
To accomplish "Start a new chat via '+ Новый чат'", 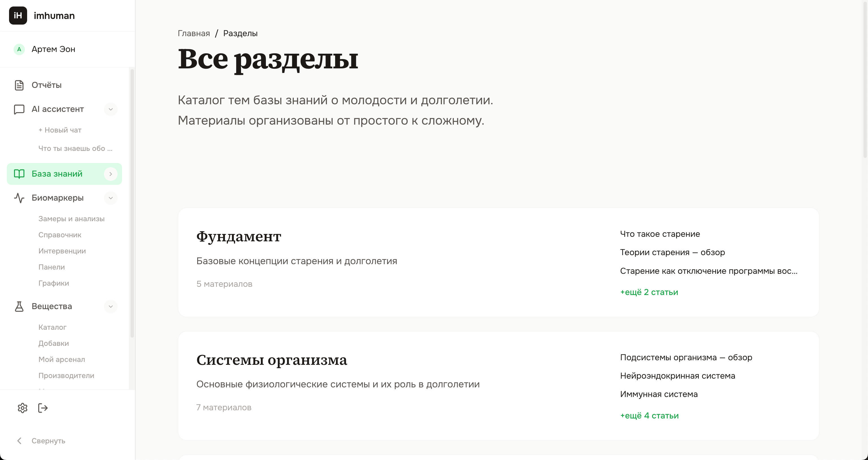I will [60, 130].
